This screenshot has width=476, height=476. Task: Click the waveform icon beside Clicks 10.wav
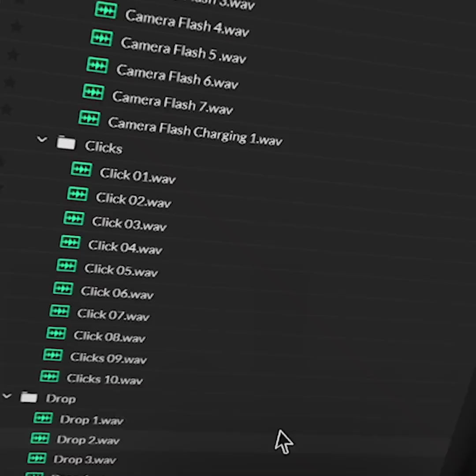coord(49,376)
